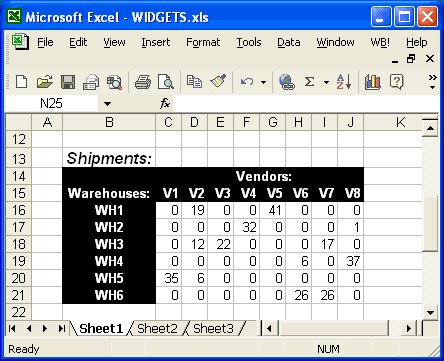
Task: Switch to the Sheet2 tab
Action: [x=157, y=329]
